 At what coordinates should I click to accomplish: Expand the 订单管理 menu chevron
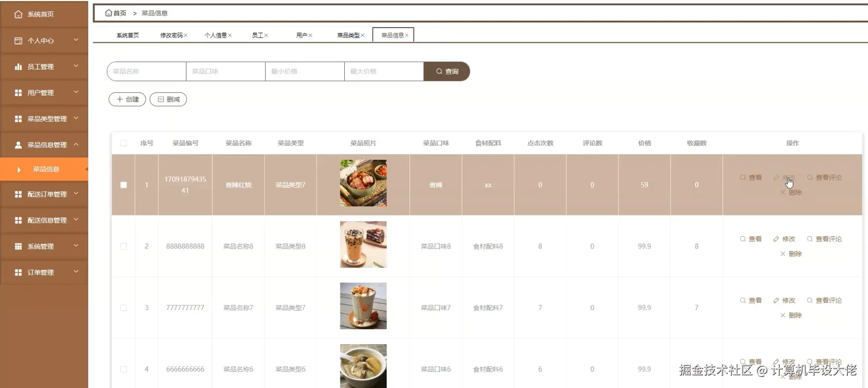point(76,272)
